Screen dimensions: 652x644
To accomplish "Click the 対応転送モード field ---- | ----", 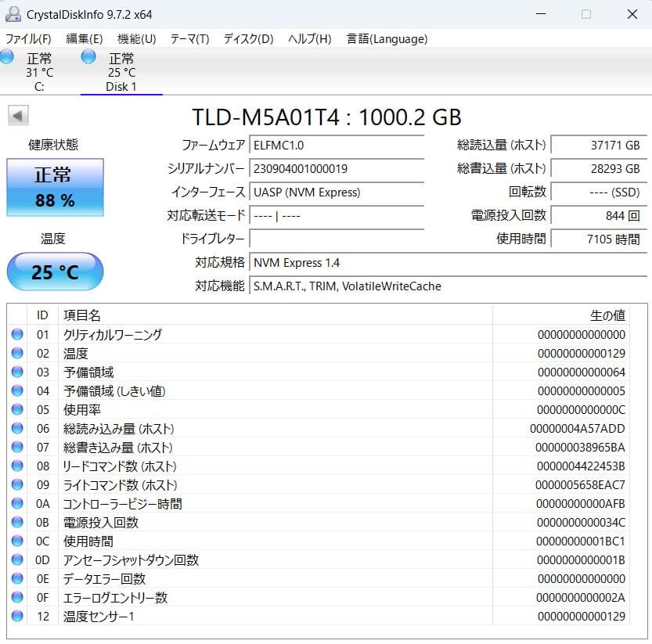I will tap(337, 216).
